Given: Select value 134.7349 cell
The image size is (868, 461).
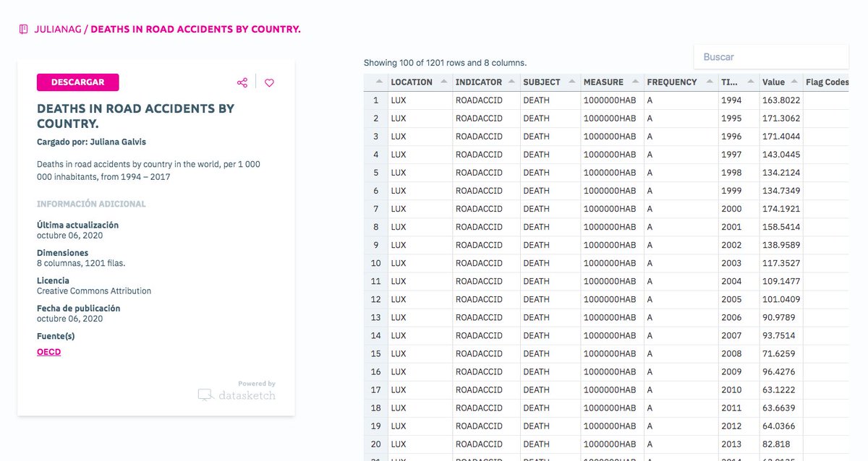Looking at the screenshot, I should (781, 191).
